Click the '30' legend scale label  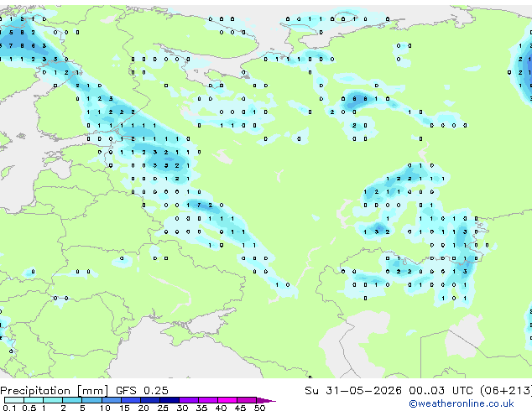pos(182,408)
